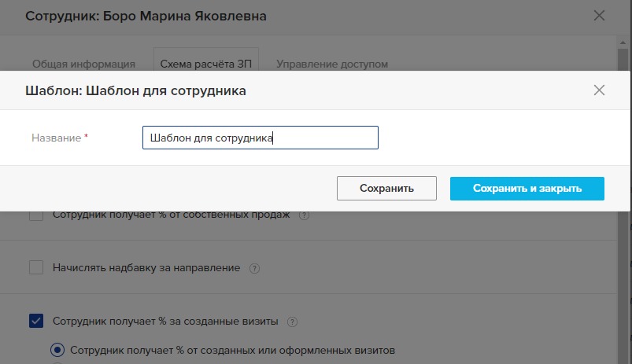Open help icon for созданные визиты option

pyautogui.click(x=292, y=322)
